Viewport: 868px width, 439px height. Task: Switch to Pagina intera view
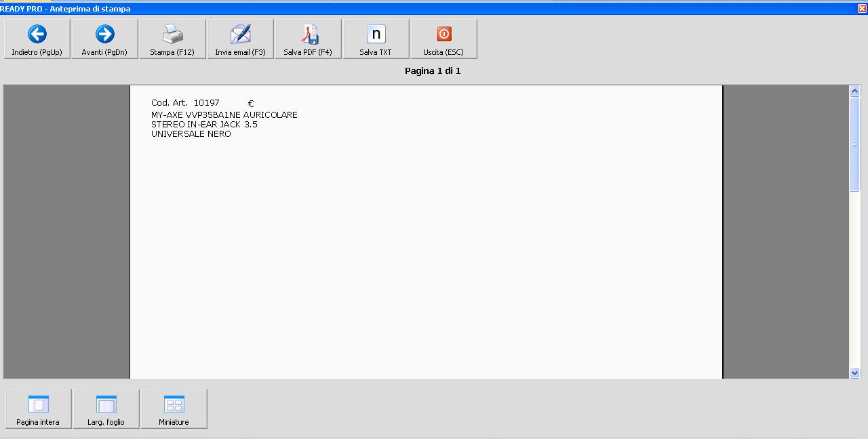39,409
